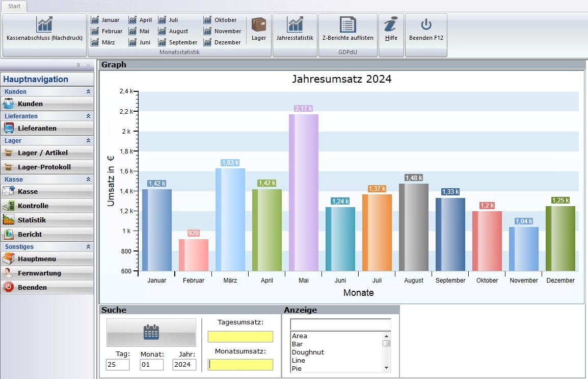588x379 pixels.
Task: Click the März bar labeled 1,63 k
Action: point(230,219)
